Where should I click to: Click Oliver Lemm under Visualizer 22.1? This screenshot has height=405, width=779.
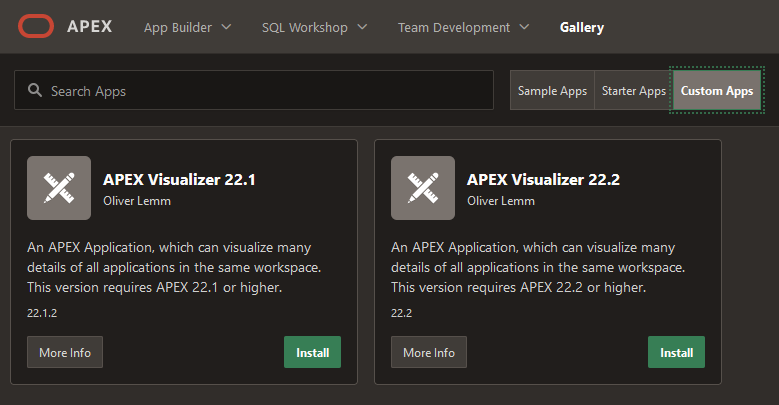tap(137, 201)
